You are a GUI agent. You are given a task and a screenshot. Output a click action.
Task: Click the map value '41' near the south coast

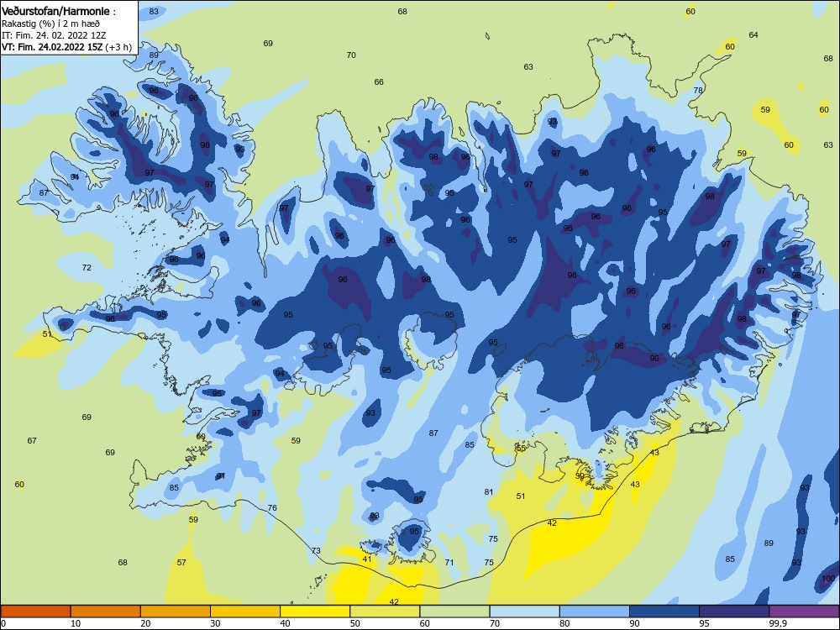pyautogui.click(x=367, y=559)
